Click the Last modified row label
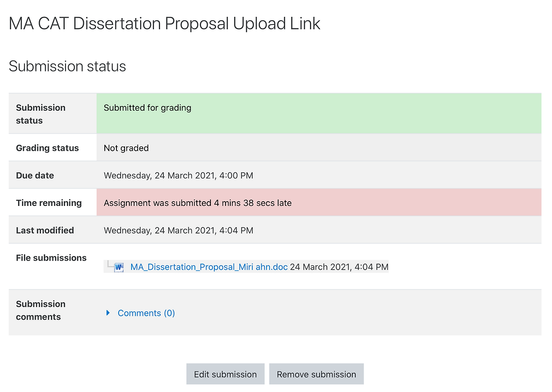552x392 pixels. [x=45, y=230]
